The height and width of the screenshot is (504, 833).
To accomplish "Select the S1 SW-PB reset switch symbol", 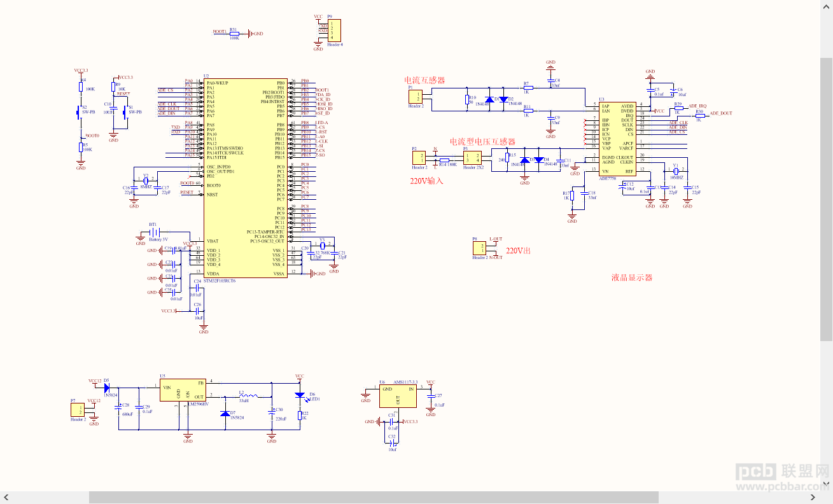I will click(125, 111).
